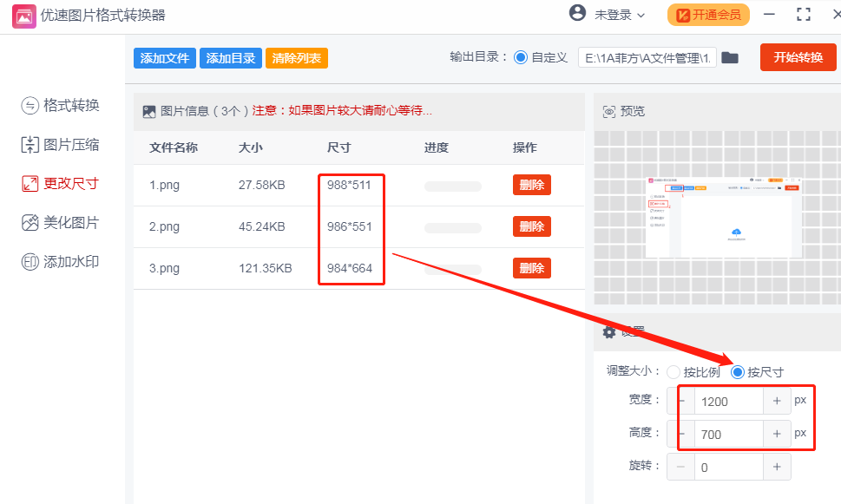Increase the 高度 height value

(777, 434)
